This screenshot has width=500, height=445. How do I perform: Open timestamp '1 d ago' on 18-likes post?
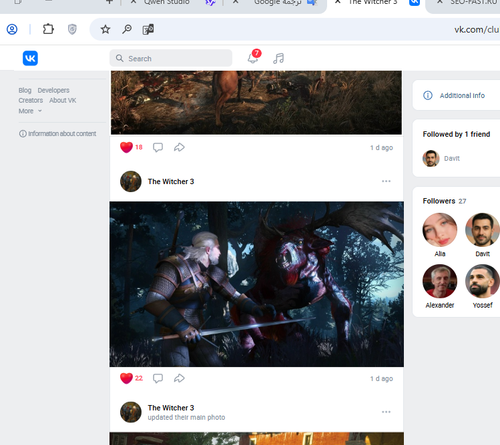pos(381,148)
